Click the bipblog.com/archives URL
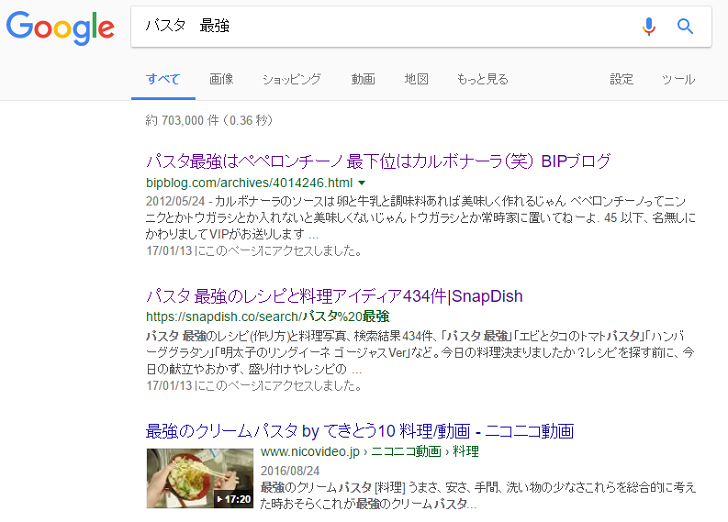 click(x=249, y=183)
